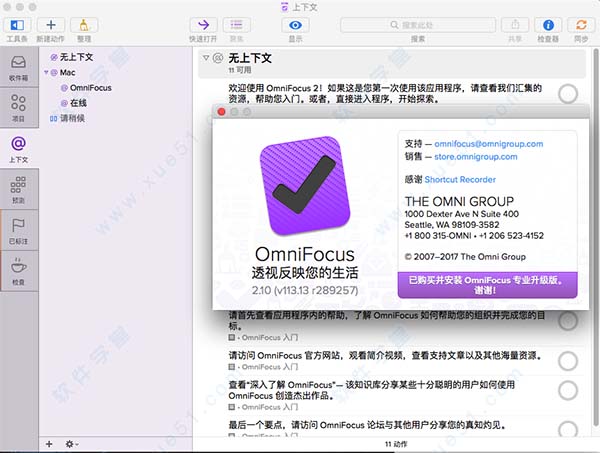Viewport: 600px width, 453px height.
Task: Complete the welcome to OmniFocus 2 task circle
Action: (x=568, y=94)
